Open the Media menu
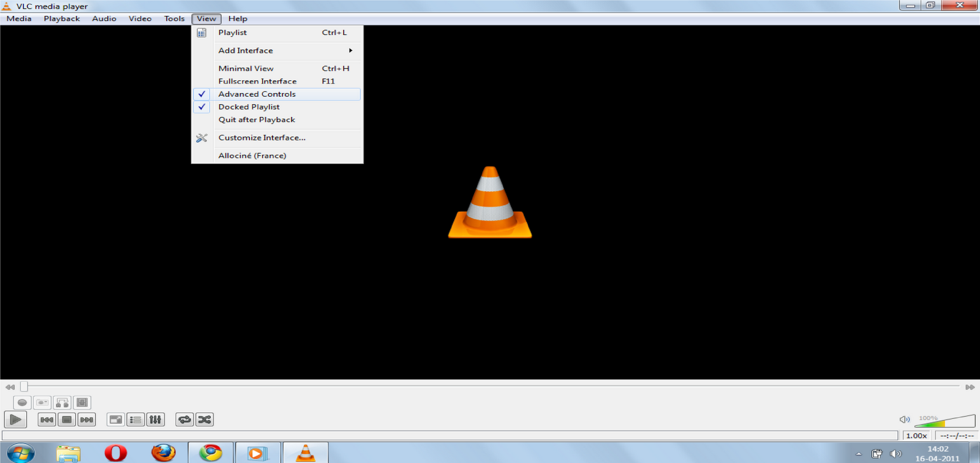Viewport: 980px width, 463px height. click(x=19, y=18)
